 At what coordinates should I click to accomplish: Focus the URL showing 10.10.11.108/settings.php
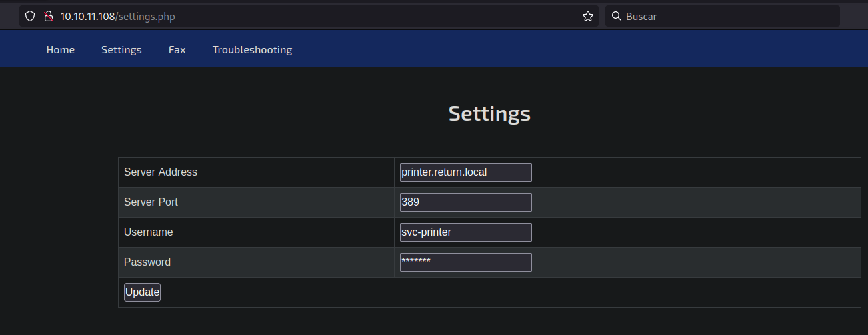pyautogui.click(x=117, y=17)
